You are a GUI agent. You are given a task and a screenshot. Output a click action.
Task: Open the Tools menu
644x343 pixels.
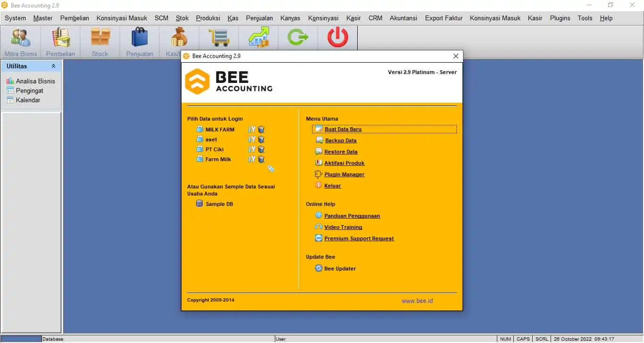(585, 18)
